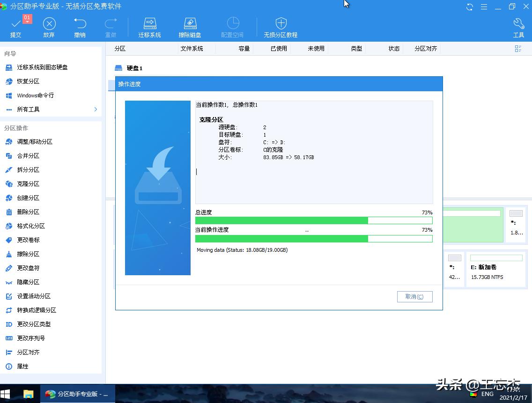Open the hamburger menu in the title bar
Image resolution: width=532 pixels, height=403 pixels.
[x=484, y=7]
